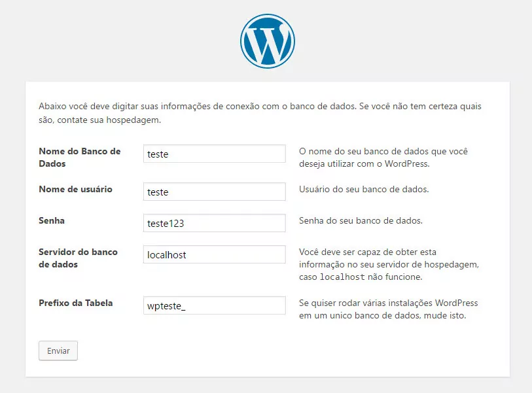Focus the Nome de usuário field
The height and width of the screenshot is (393, 532).
coord(215,192)
